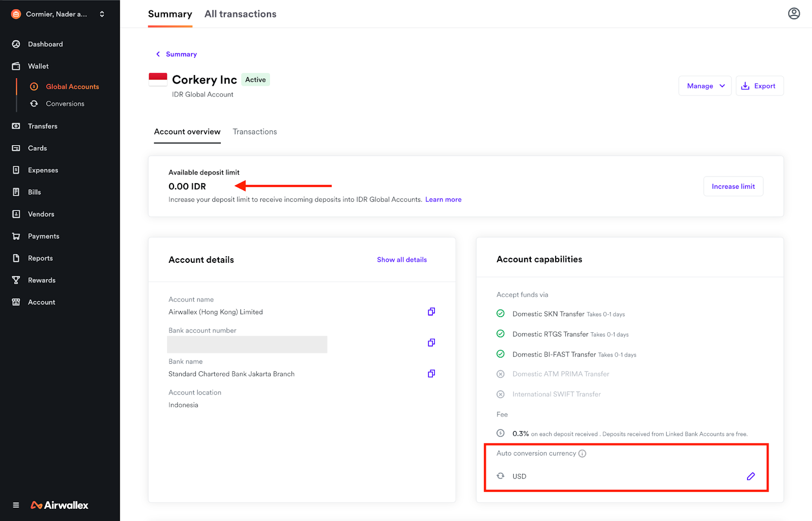Select the Account overview tab

pos(187,132)
